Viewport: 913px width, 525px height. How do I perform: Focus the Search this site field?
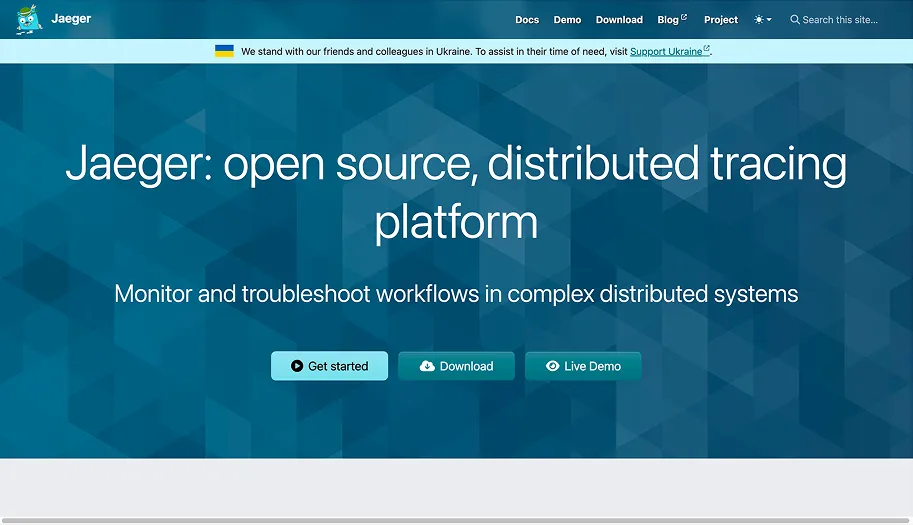point(840,20)
